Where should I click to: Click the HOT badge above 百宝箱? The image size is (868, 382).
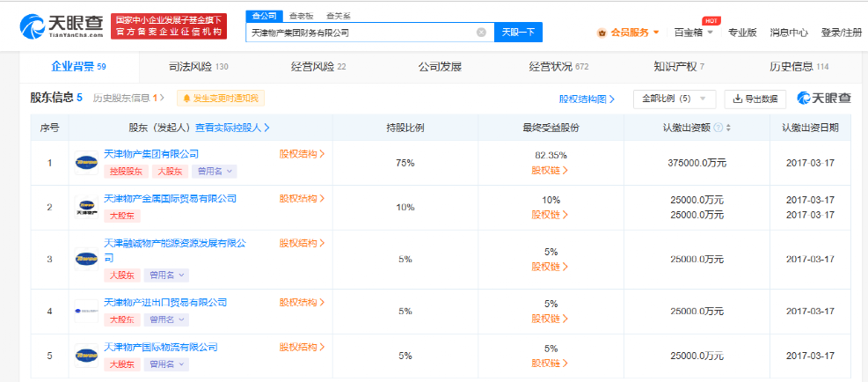(711, 20)
